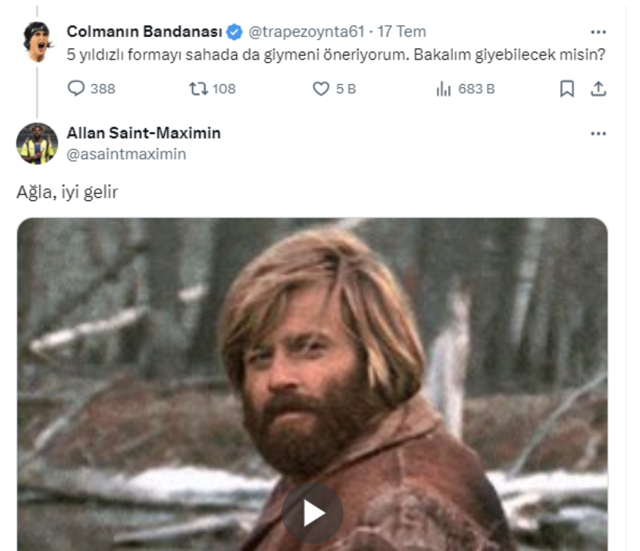Click the @trapezoynta61 handle
Screen dimensions: 640x551
pyautogui.click(x=306, y=31)
